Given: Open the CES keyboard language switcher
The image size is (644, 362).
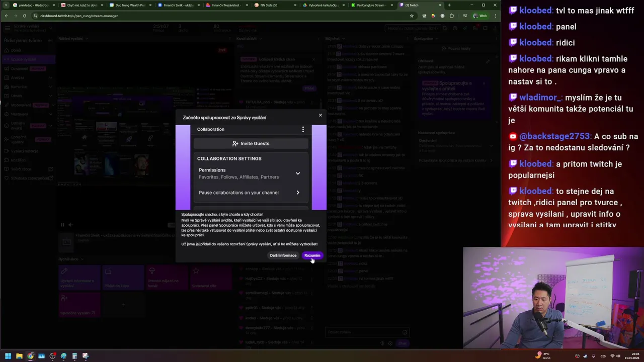Looking at the screenshot, I should pos(603,356).
